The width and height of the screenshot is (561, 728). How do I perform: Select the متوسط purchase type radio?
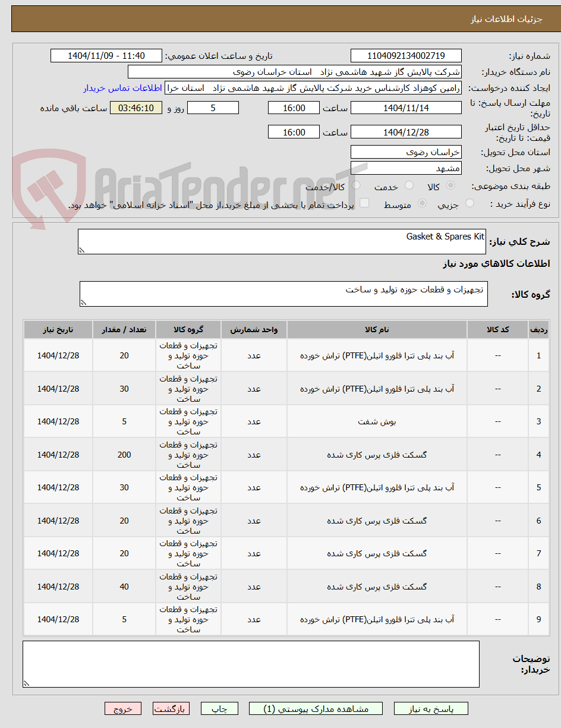tap(423, 203)
